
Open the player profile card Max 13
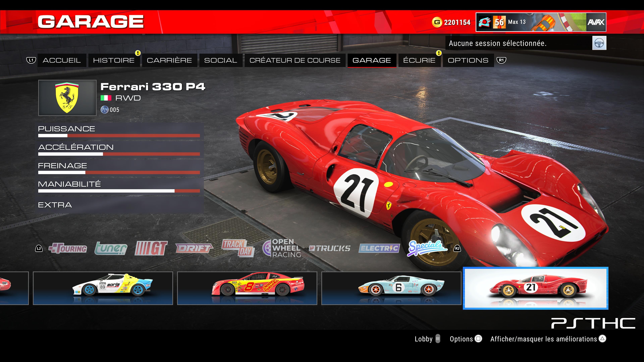coord(541,22)
